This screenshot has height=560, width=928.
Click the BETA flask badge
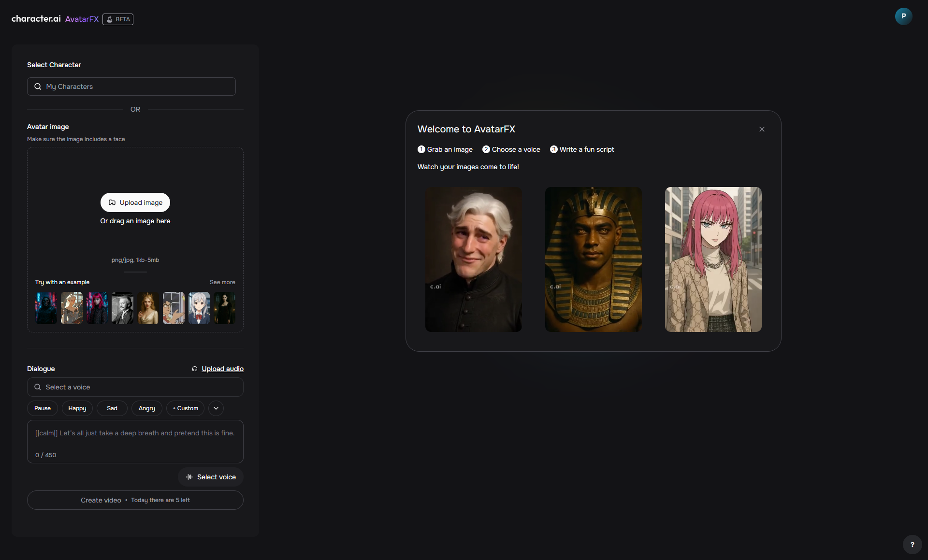pos(118,19)
